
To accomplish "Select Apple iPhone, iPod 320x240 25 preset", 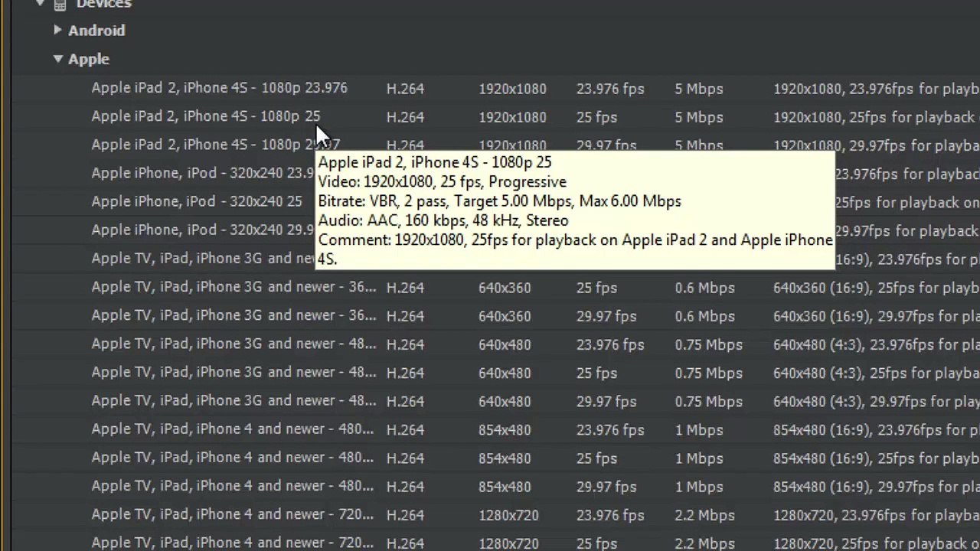I will tap(197, 201).
